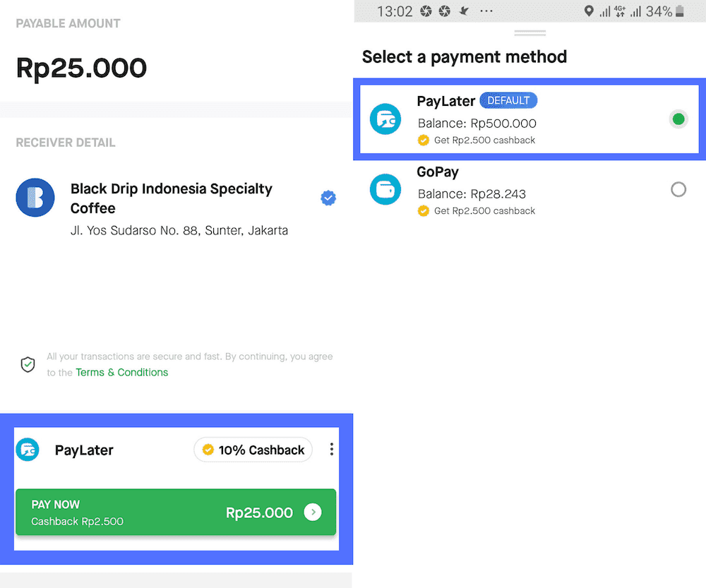Click the 10% Cashback pill badge

point(253,449)
